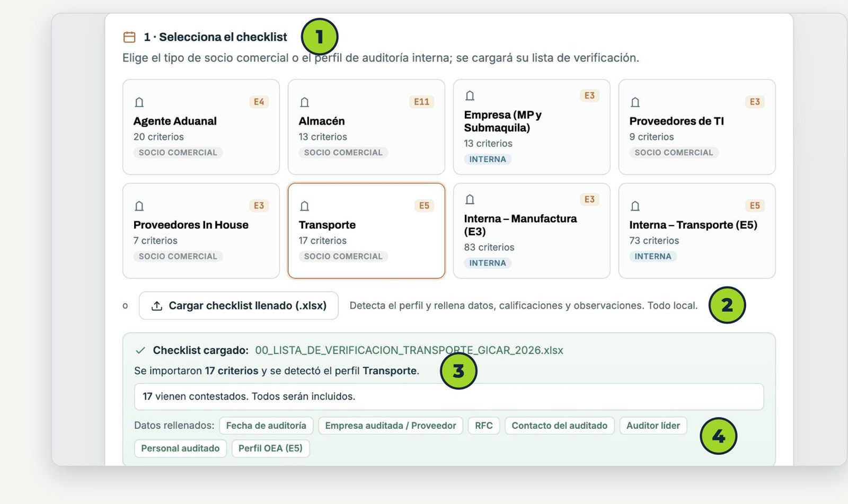
Task: Click the Fecha de auditoría chip
Action: tap(266, 426)
